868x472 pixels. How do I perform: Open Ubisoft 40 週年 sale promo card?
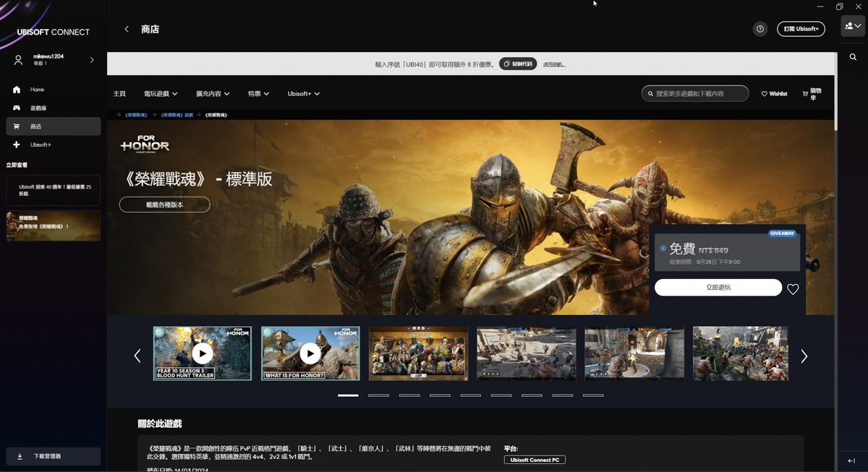pos(54,190)
